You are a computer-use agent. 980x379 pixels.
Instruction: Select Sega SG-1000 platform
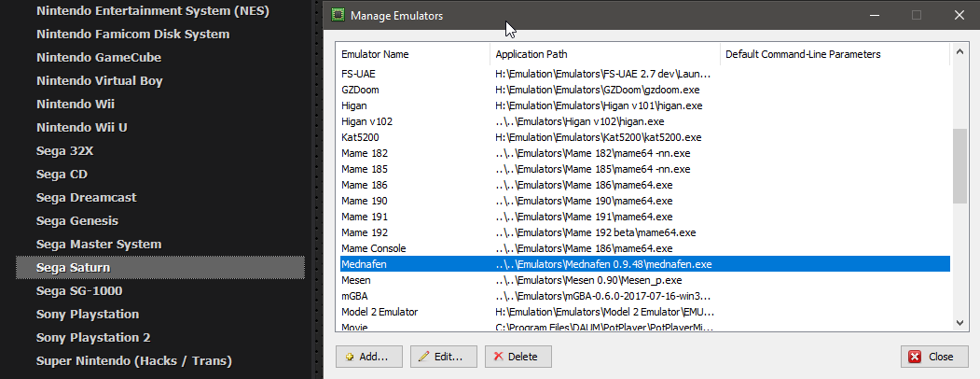tap(79, 291)
